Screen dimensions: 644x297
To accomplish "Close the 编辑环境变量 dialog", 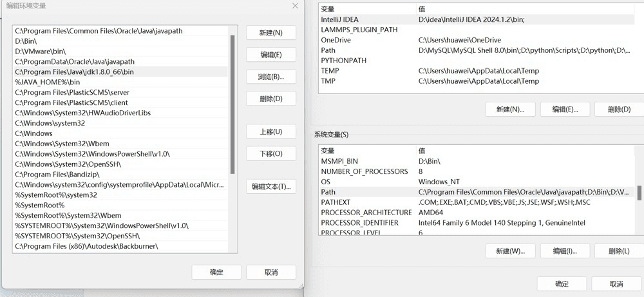I will [295, 6].
